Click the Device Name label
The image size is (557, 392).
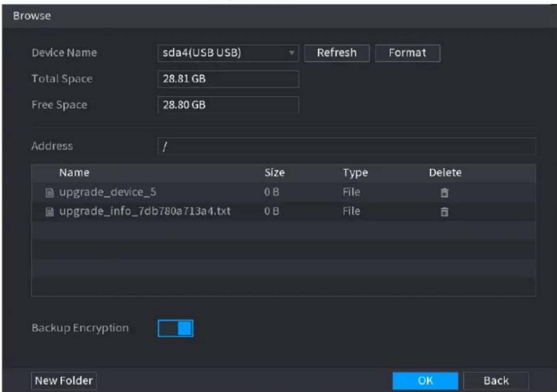tap(64, 53)
